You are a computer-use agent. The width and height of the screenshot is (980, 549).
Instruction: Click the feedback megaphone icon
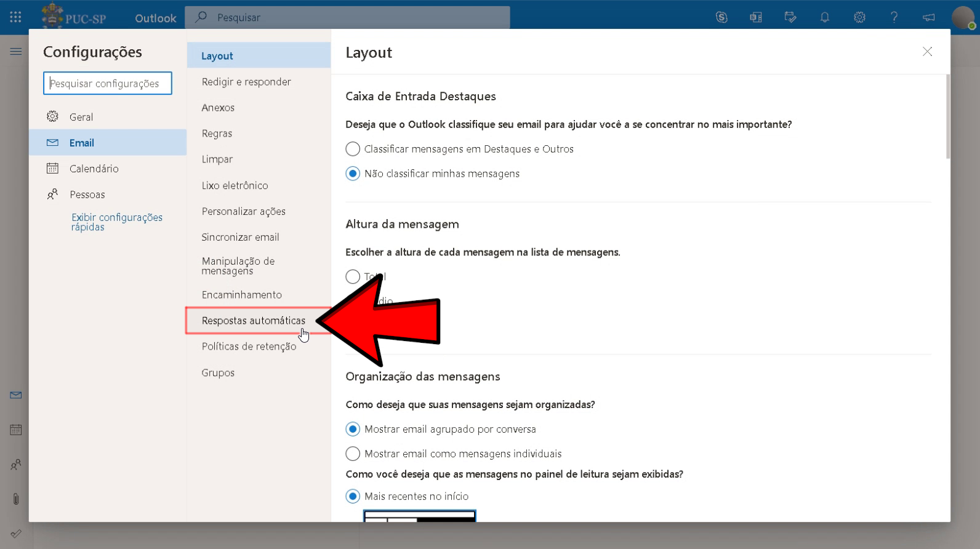(x=928, y=17)
